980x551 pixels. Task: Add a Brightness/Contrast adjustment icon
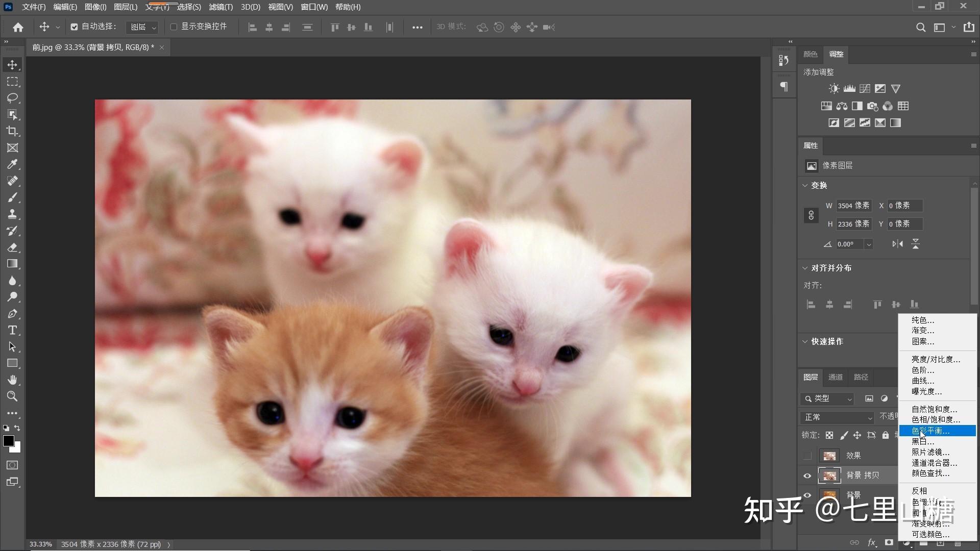[x=834, y=89]
